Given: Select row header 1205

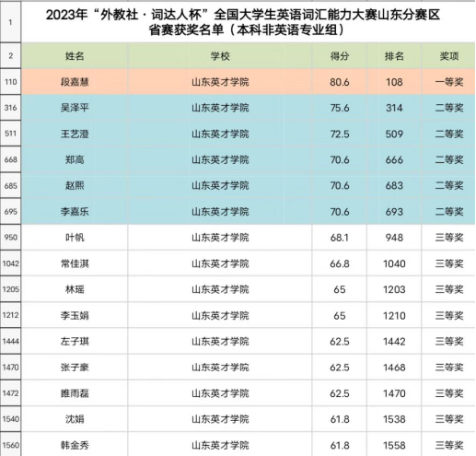Looking at the screenshot, I should 10,289.
